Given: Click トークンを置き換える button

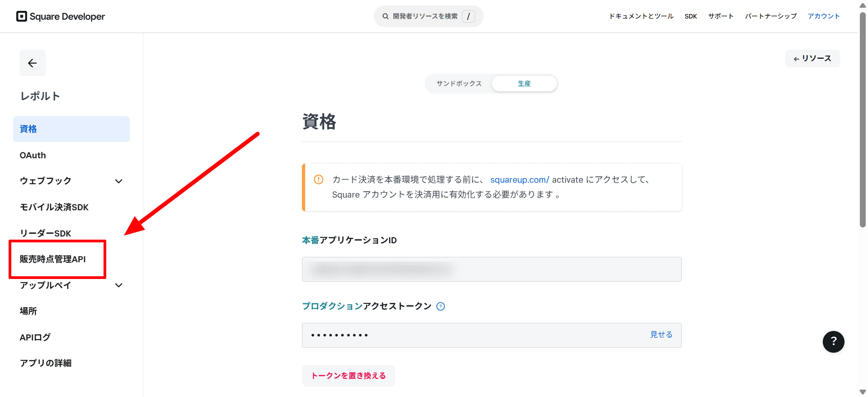Looking at the screenshot, I should [349, 376].
